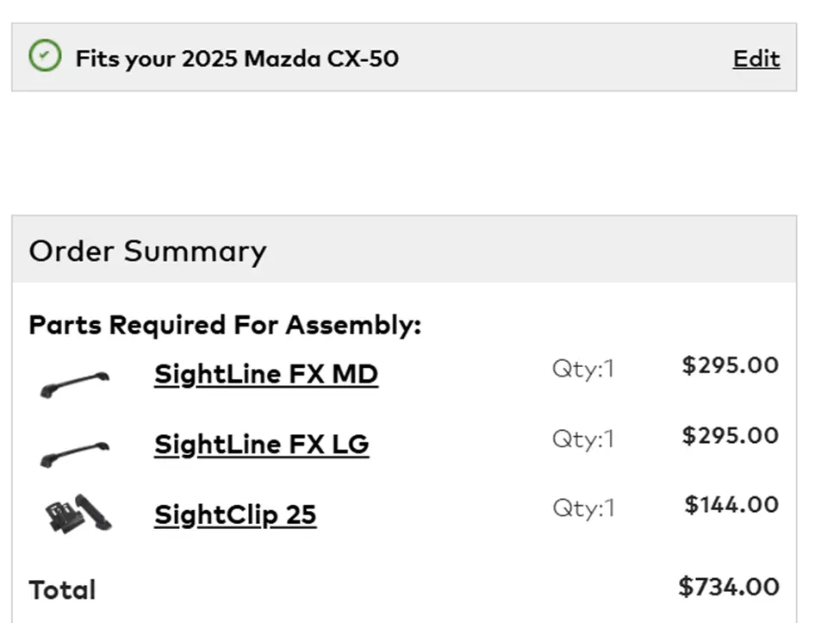Click Qty:1 beside SightLine FX MD

[x=583, y=369]
